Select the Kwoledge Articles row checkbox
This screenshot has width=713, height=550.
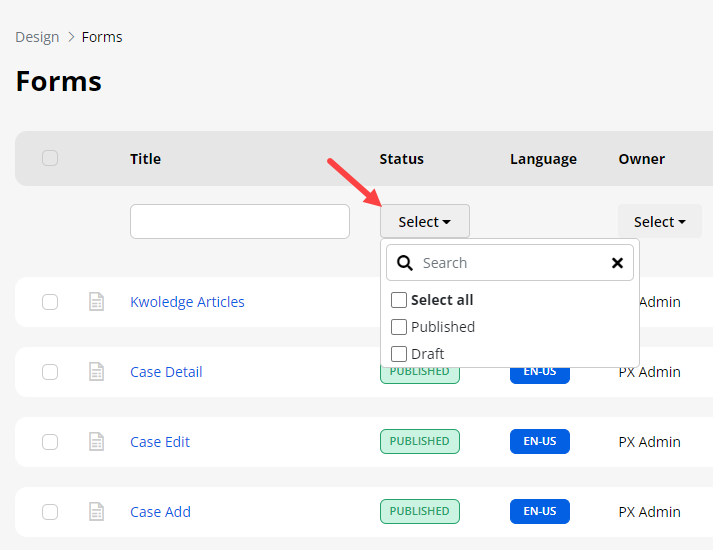[x=50, y=302]
